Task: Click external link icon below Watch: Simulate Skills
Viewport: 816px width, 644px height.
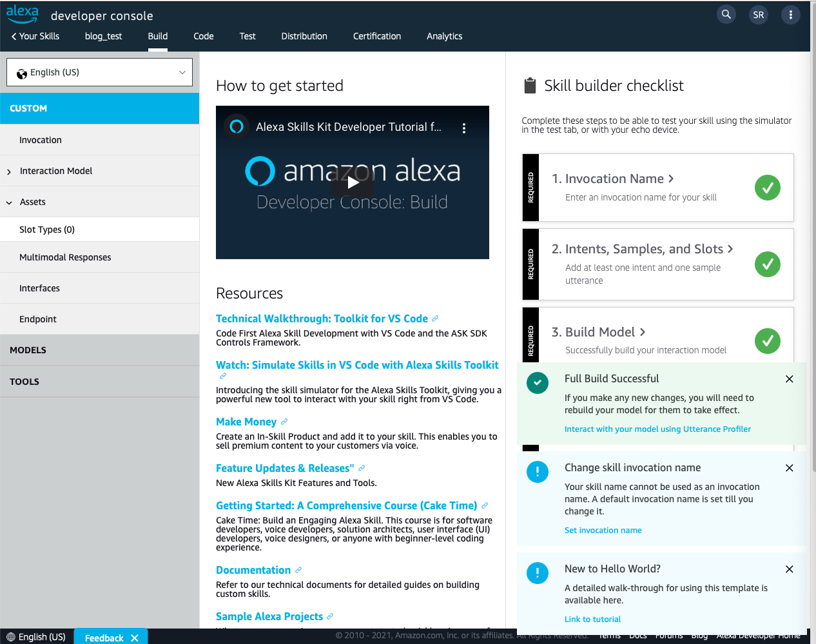Action: 223,376
